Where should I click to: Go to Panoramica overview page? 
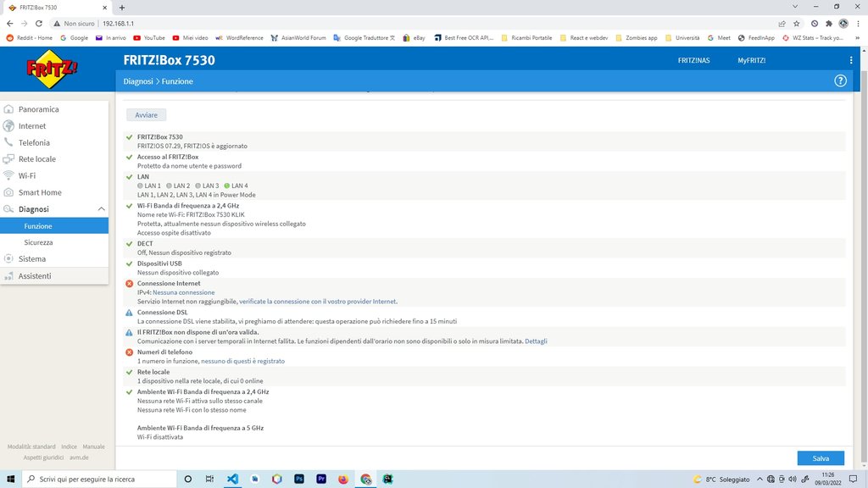[38, 109]
